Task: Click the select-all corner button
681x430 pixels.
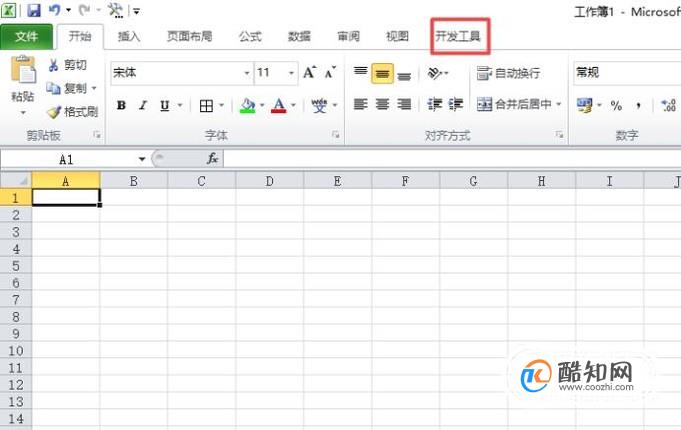Action: coord(16,180)
